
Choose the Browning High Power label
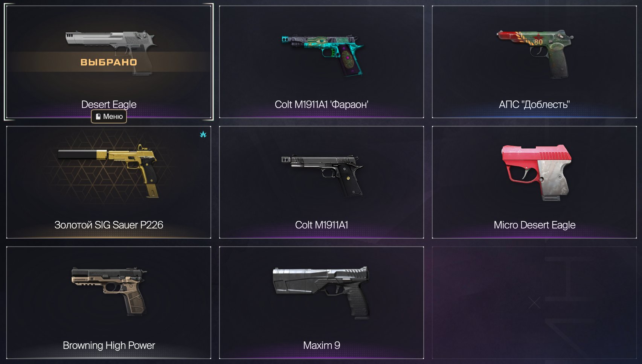tap(109, 345)
